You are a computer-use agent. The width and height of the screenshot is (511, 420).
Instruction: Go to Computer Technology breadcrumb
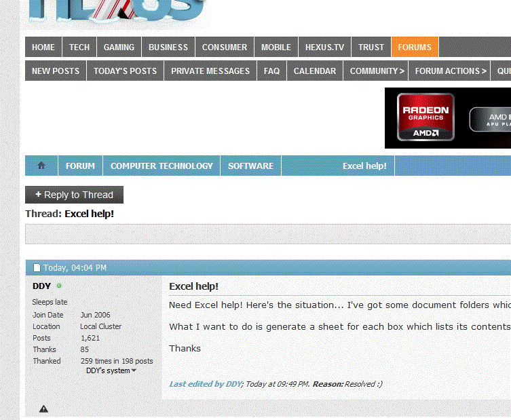point(162,166)
